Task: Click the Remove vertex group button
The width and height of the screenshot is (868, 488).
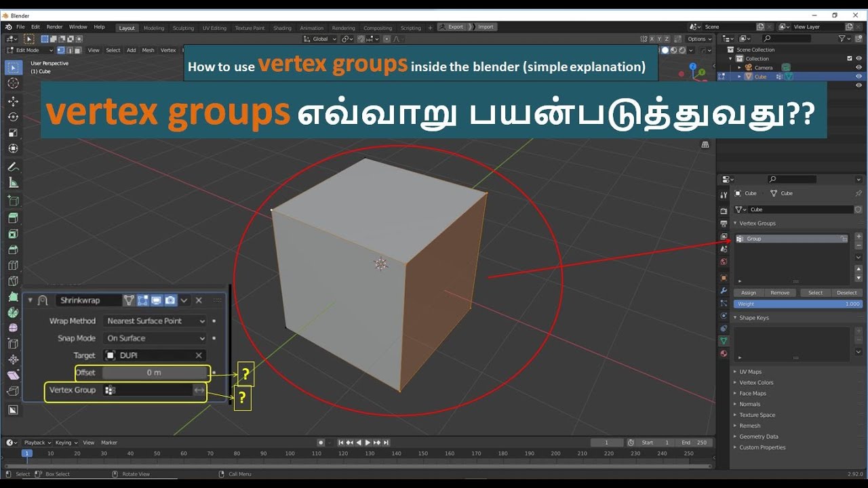Action: coord(780,293)
